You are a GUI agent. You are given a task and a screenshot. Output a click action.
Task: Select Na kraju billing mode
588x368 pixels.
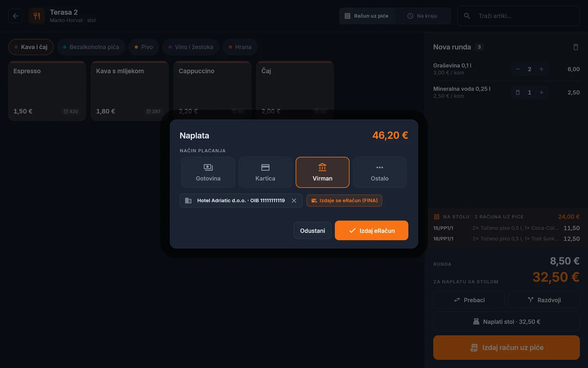[x=423, y=16]
